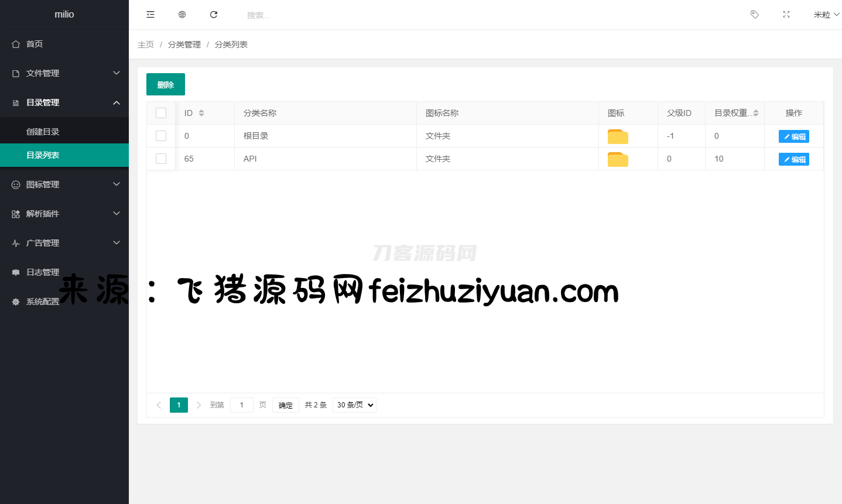The height and width of the screenshot is (504, 842).
Task: Collapse sidebar with the menu fold icon
Action: 150,15
